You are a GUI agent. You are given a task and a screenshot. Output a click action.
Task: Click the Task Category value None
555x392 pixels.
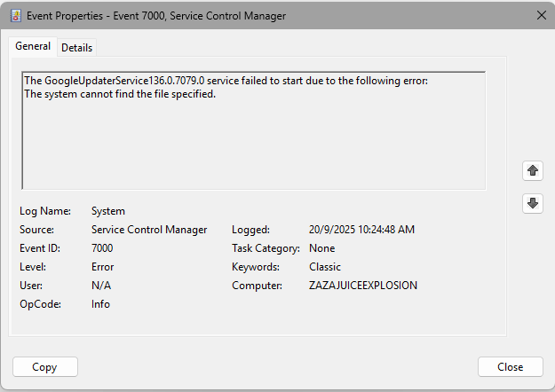tap(321, 248)
